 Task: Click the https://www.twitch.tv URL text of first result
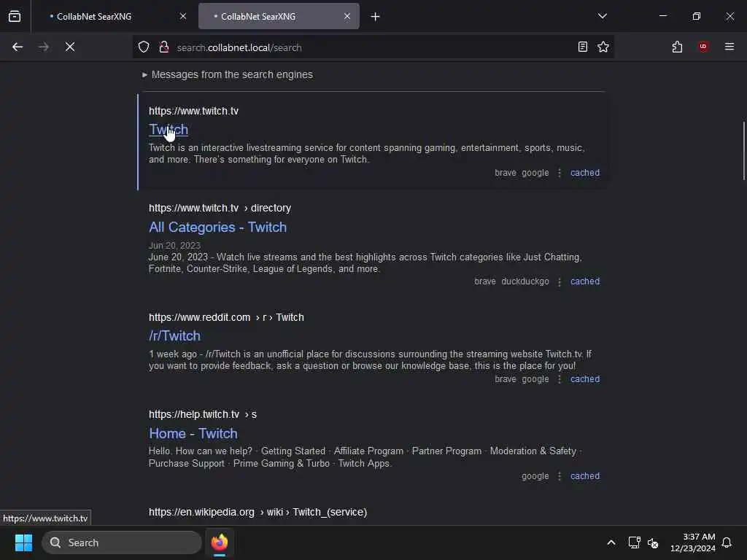193,111
